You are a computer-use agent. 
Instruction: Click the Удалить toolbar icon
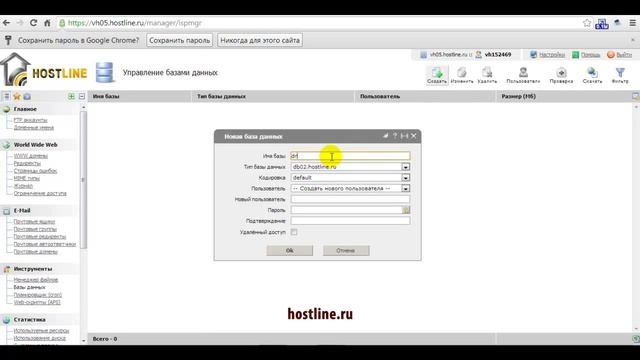coord(487,76)
